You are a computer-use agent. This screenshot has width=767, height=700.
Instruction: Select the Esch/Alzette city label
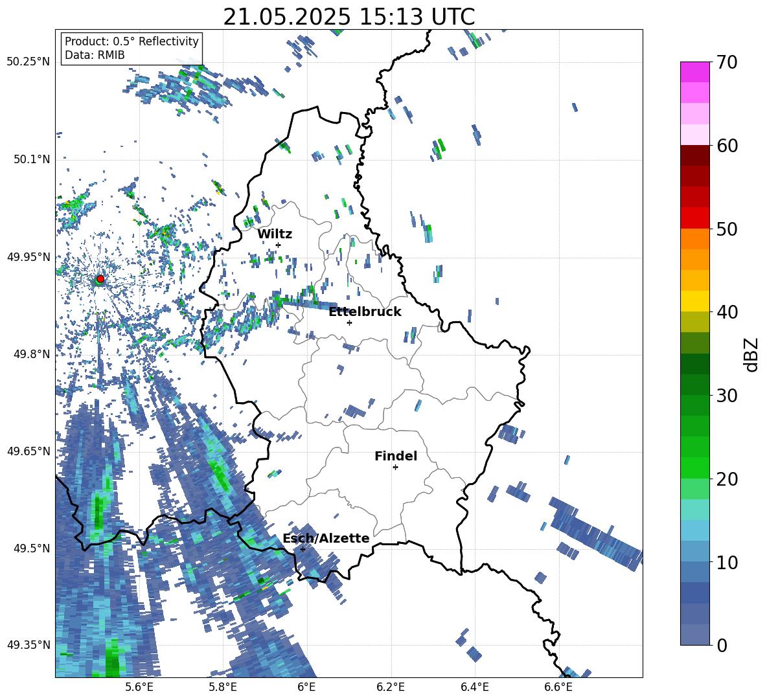[326, 539]
